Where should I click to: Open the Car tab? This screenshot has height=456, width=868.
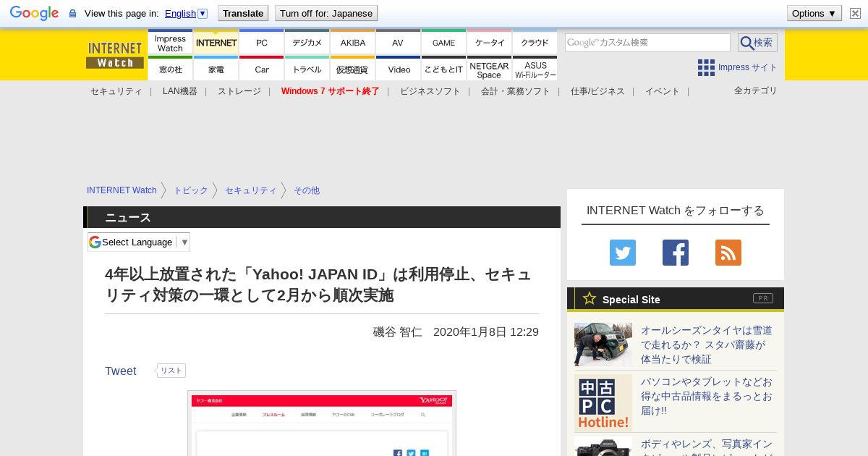[x=262, y=69]
